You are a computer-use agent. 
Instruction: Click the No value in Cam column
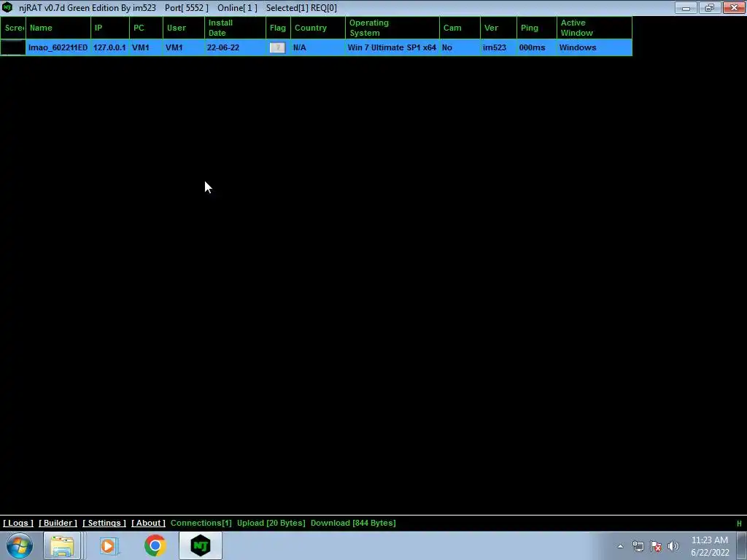(x=447, y=47)
